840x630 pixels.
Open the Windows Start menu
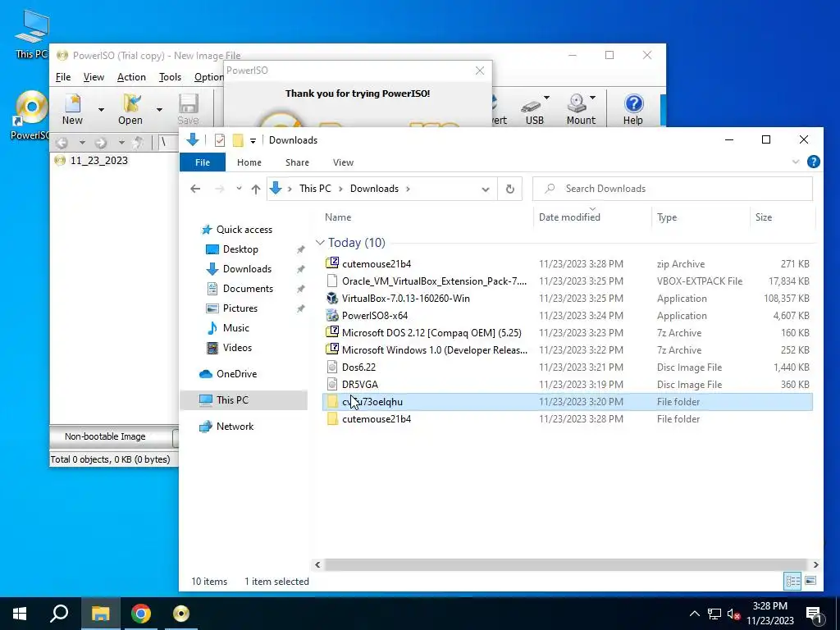coord(20,614)
